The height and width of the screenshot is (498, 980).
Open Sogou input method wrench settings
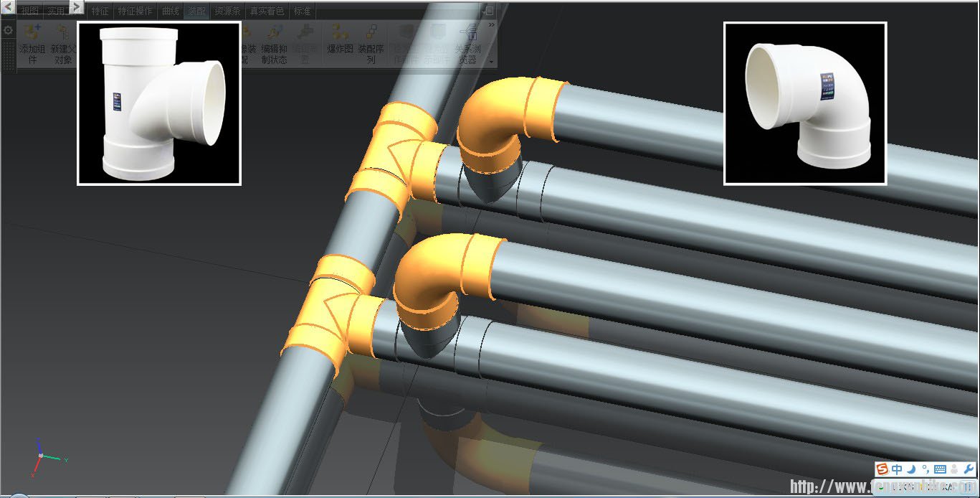[x=967, y=469]
